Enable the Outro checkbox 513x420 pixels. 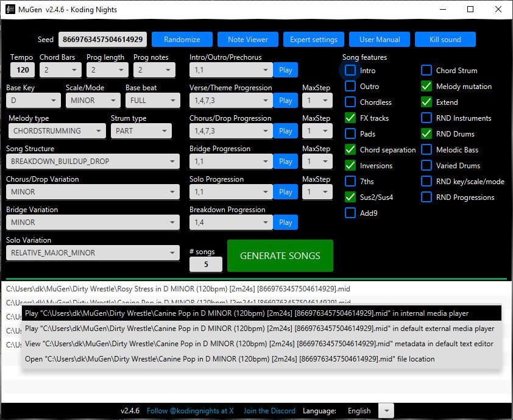[x=350, y=86]
